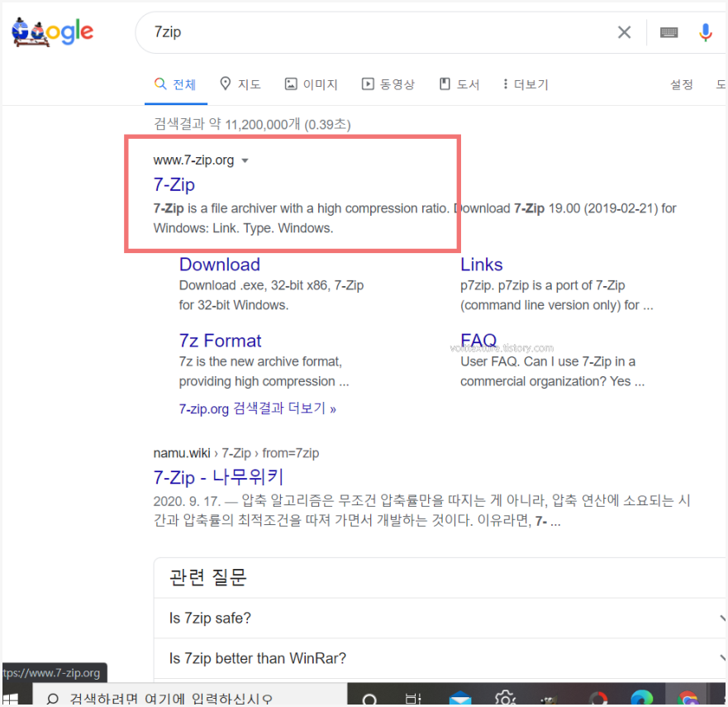The width and height of the screenshot is (728, 707).
Task: Click snippet 'Download .exe, 32-bit x86, 7-Zip'
Action: [271, 285]
